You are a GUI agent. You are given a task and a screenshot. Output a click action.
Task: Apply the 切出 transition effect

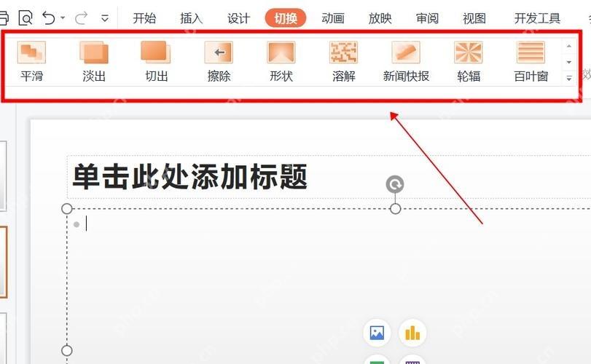157,62
